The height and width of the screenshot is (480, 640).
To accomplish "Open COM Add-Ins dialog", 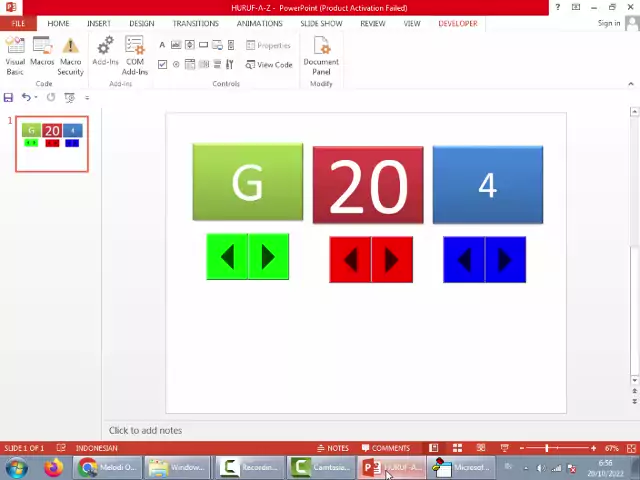I will pyautogui.click(x=134, y=56).
